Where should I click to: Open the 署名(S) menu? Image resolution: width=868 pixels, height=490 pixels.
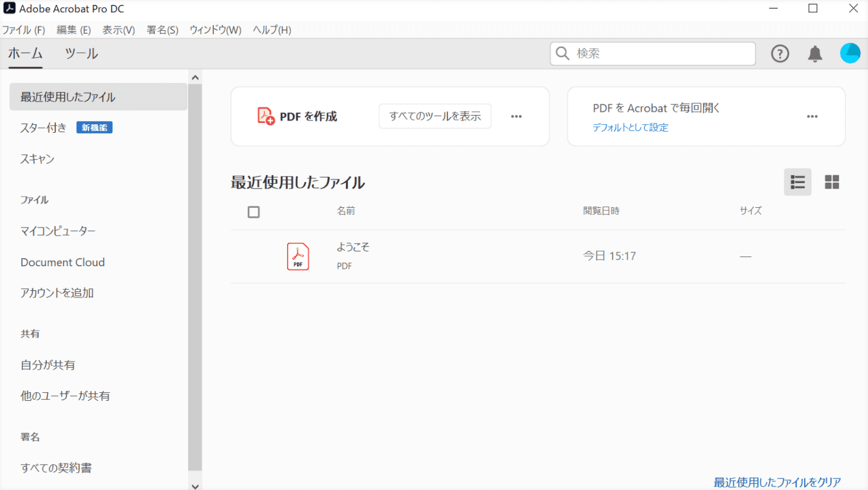[162, 30]
